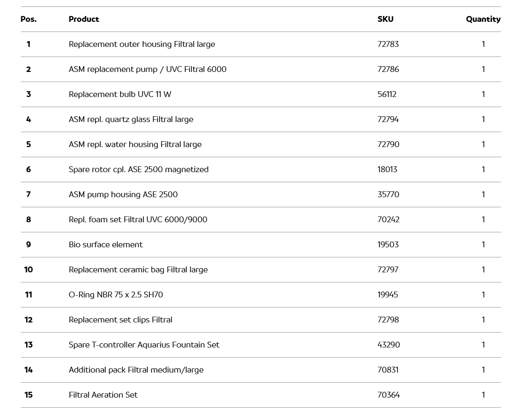Select the Bio surface element product
This screenshot has width=516, height=420.
click(x=106, y=245)
